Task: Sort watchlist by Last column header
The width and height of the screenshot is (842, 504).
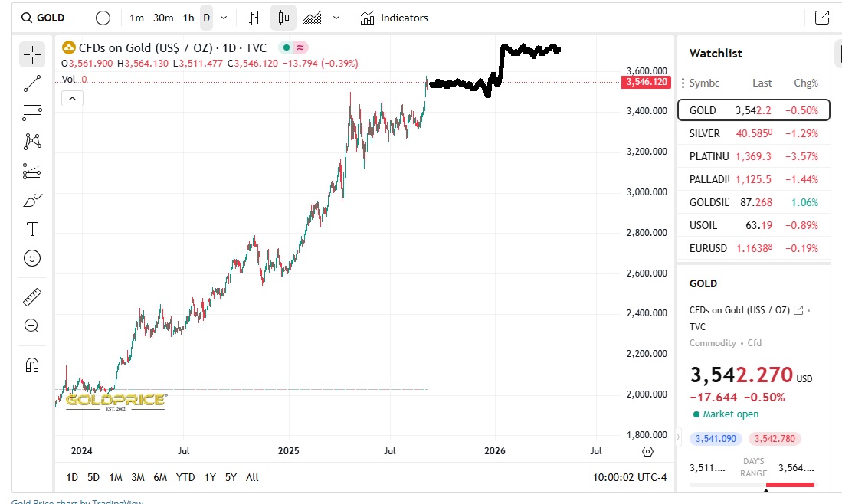Action: tap(762, 83)
